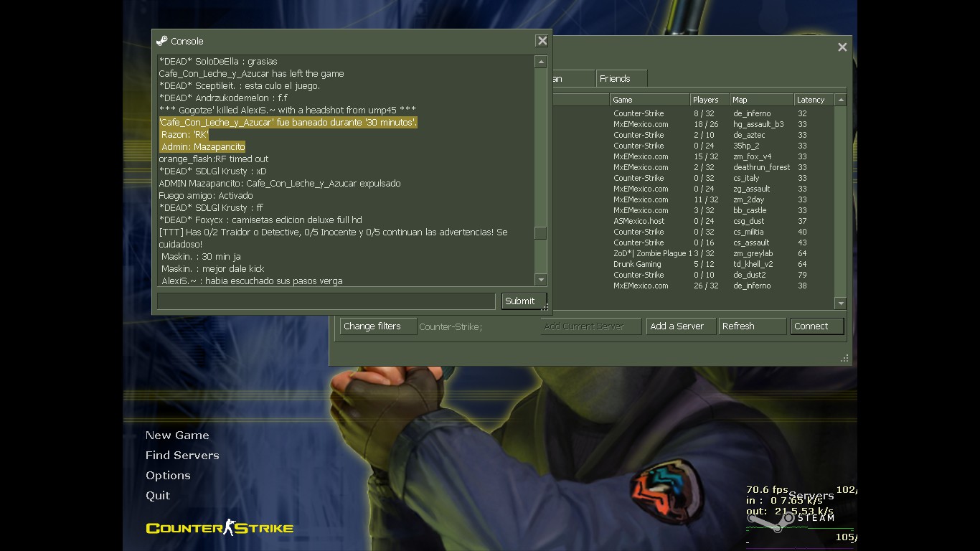Refresh the server list

point(753,326)
